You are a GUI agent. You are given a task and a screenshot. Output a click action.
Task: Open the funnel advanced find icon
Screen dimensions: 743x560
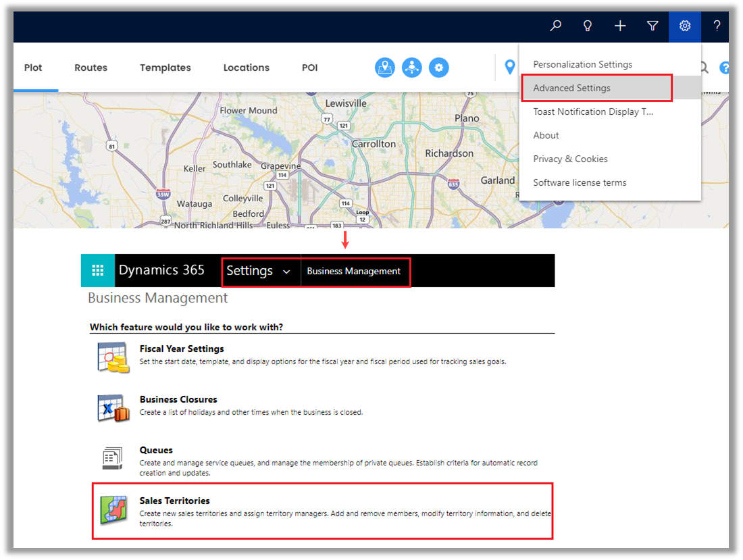pyautogui.click(x=652, y=26)
